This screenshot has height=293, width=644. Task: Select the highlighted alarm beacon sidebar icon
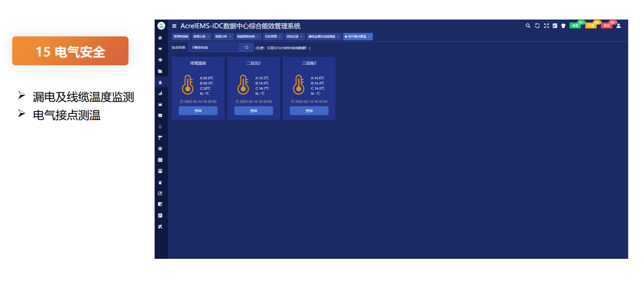coord(160,82)
